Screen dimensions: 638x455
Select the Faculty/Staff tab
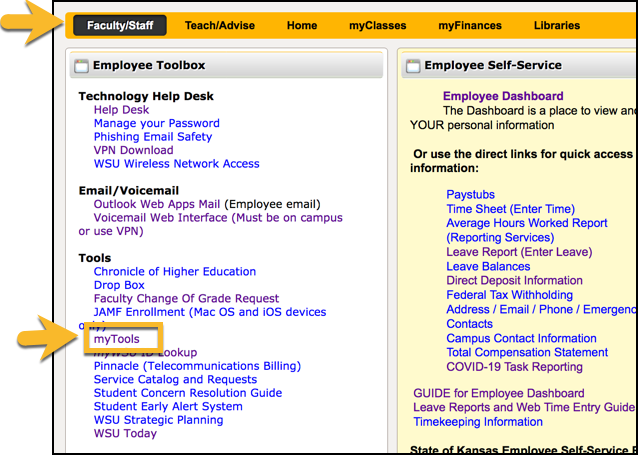[120, 26]
